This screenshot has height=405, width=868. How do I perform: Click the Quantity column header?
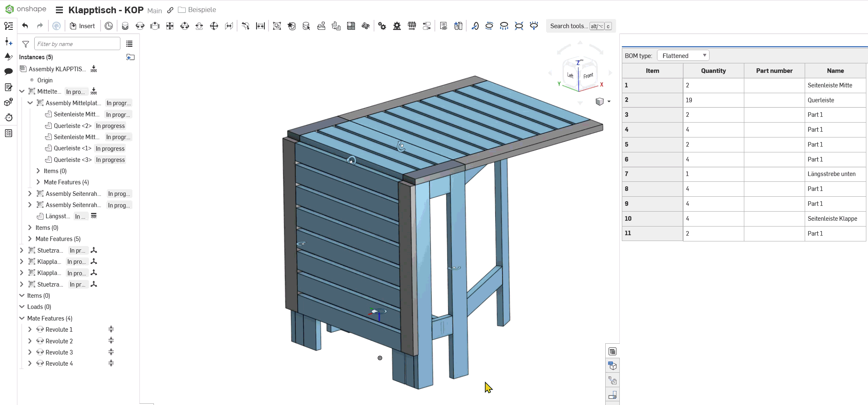(713, 71)
